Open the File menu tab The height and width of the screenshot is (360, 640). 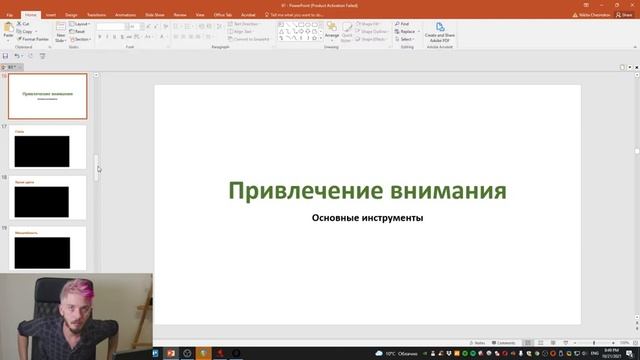pos(9,15)
